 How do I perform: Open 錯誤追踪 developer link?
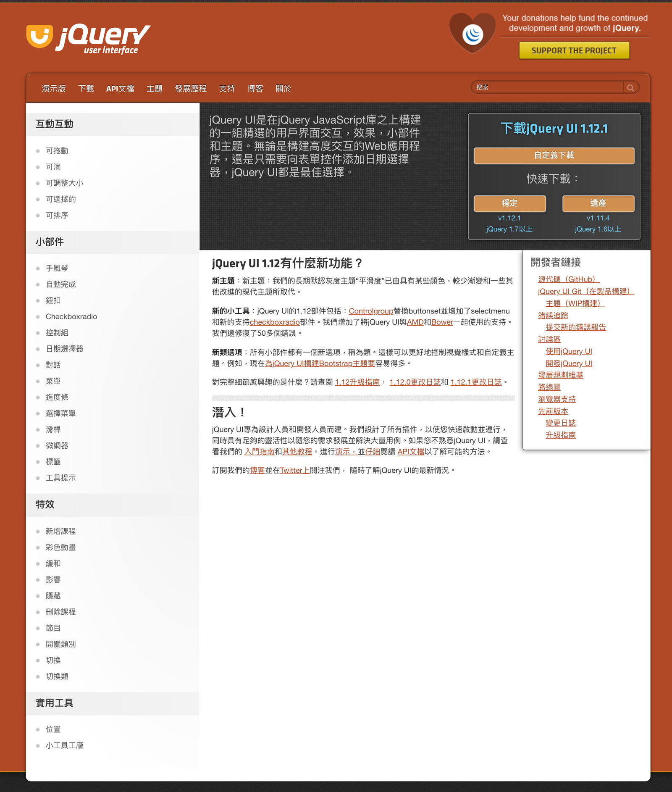pos(553,316)
